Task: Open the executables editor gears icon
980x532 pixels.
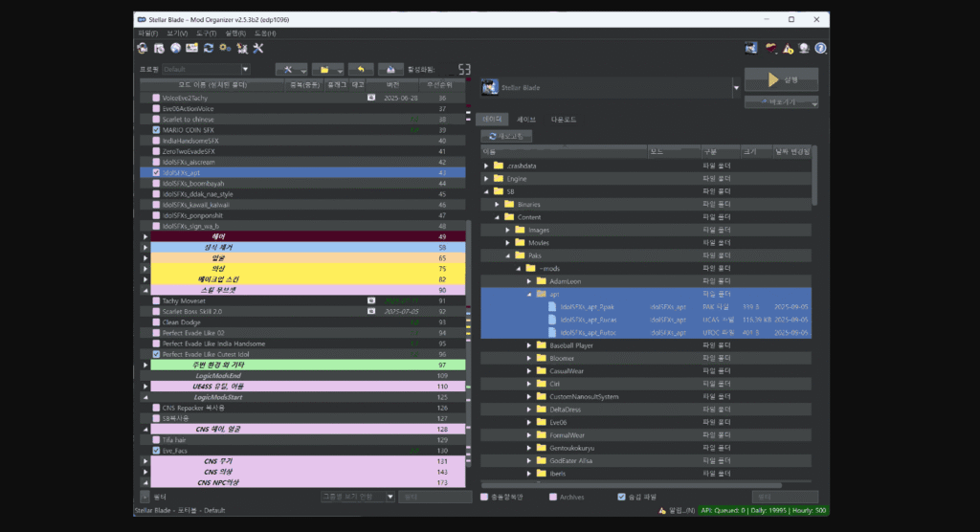Action: pos(224,48)
